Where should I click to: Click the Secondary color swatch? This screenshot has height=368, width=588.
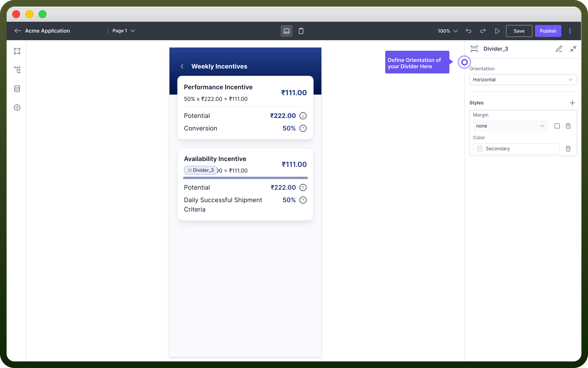tap(480, 149)
